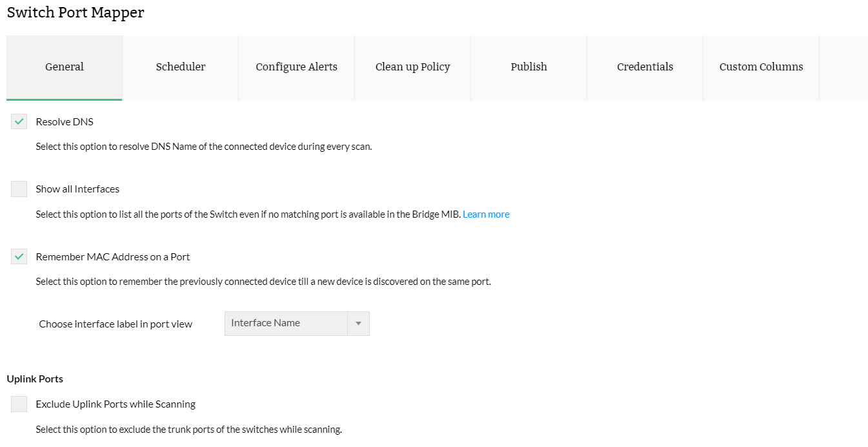This screenshot has width=868, height=447.
Task: Open the Publish tab
Action: coord(529,67)
